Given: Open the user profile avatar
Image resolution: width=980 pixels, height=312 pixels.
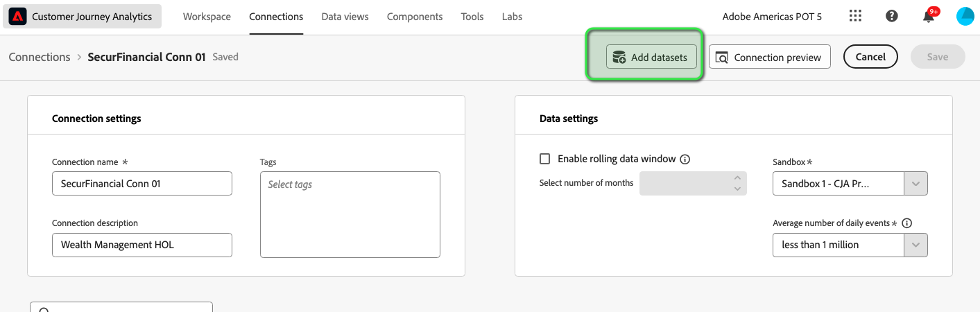Looking at the screenshot, I should coord(965,17).
